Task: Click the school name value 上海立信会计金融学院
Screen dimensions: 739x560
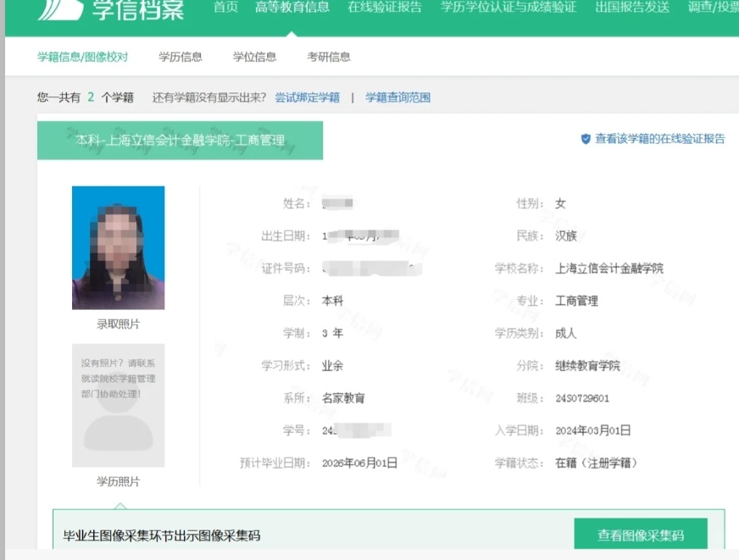Action: coord(609,269)
